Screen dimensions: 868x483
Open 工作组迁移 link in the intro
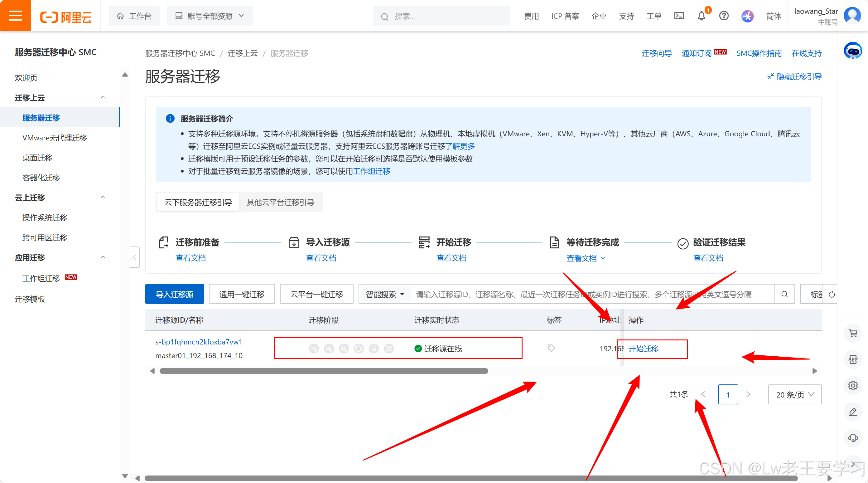pos(371,171)
